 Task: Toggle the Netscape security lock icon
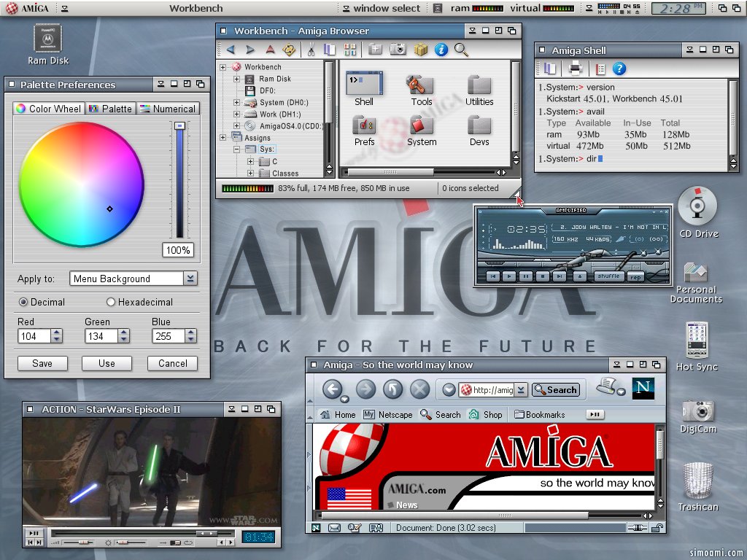tap(657, 528)
